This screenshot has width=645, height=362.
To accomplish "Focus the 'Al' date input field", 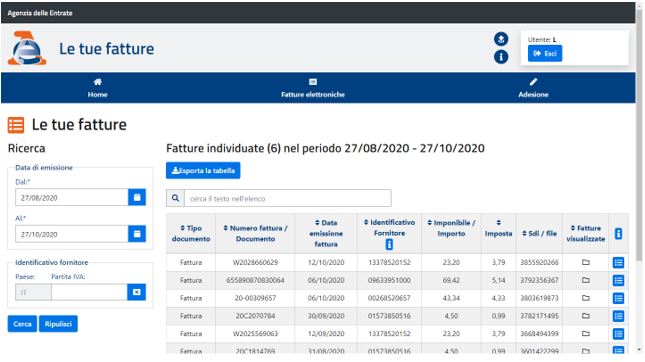I will [x=72, y=234].
